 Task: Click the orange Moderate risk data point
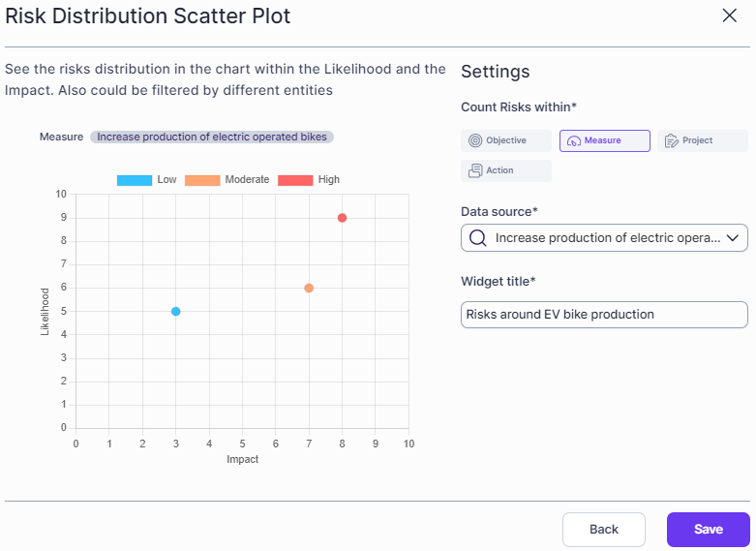tap(309, 288)
